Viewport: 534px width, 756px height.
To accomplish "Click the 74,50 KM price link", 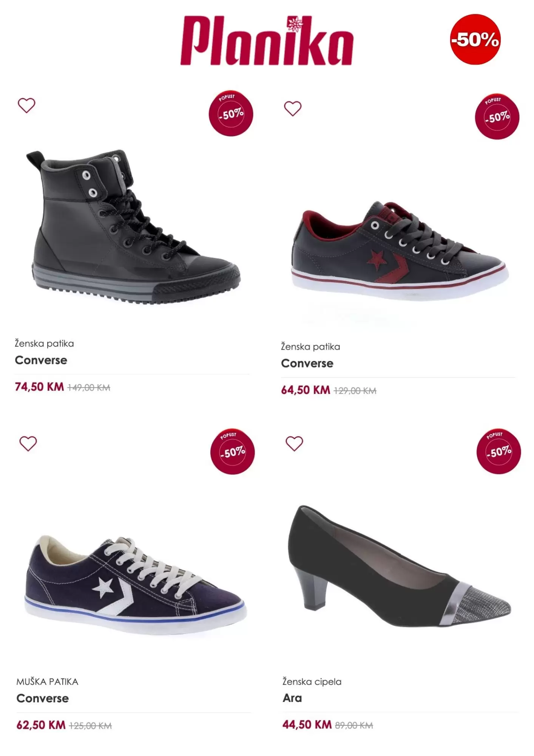I will click(x=38, y=387).
